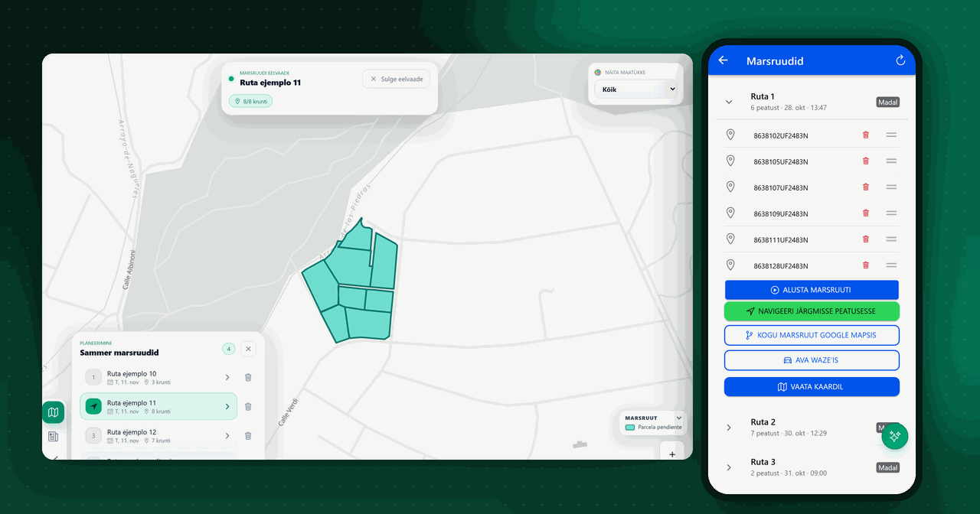Click the reorder handle for 8638105UF2483N
This screenshot has width=980, height=514.
pyautogui.click(x=891, y=161)
